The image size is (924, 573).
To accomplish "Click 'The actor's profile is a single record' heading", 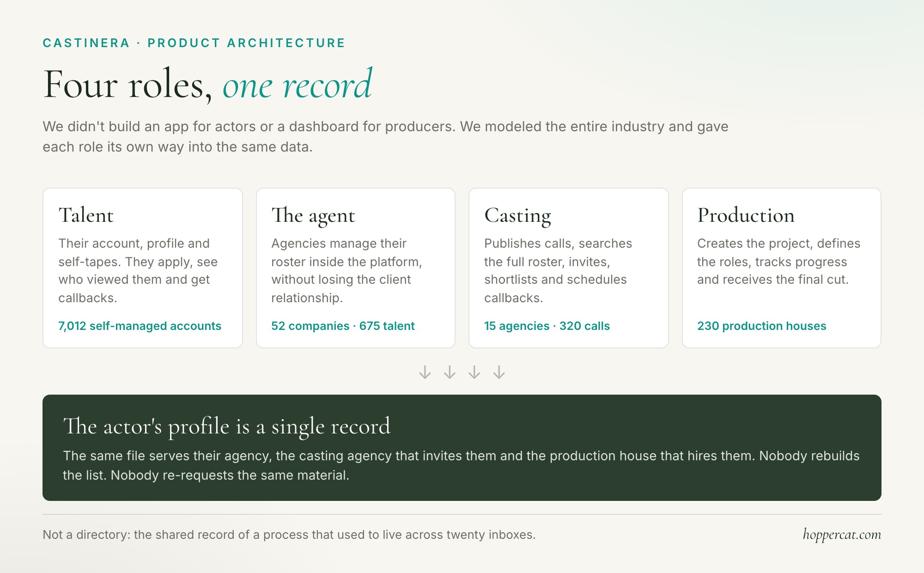I will click(x=227, y=427).
